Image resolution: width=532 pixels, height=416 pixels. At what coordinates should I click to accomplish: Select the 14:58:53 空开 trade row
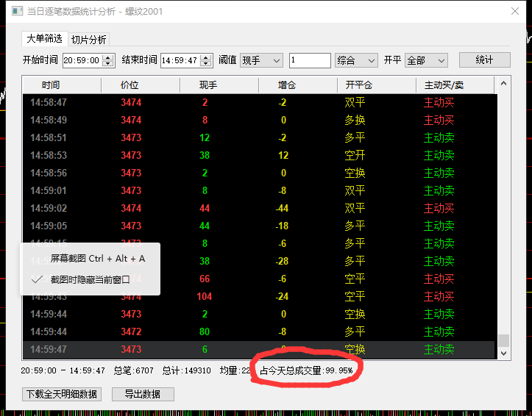pos(258,155)
